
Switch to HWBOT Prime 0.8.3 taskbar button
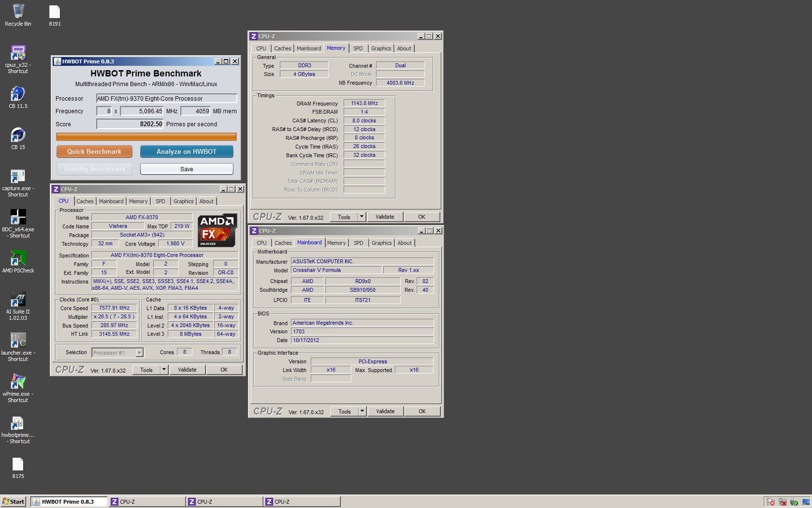pos(69,502)
